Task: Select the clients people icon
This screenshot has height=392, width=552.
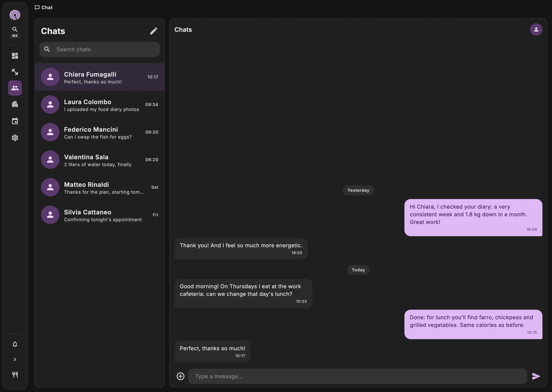Action: tap(15, 88)
